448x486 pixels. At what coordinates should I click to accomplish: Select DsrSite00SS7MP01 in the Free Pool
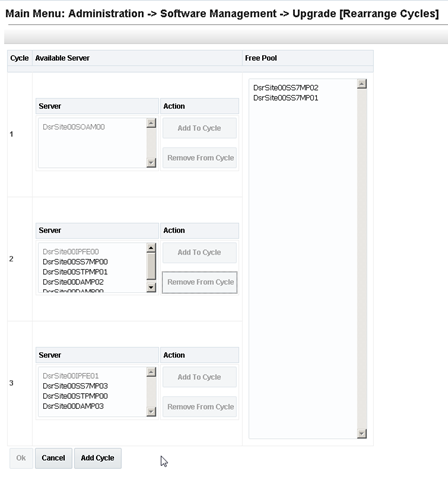point(286,98)
